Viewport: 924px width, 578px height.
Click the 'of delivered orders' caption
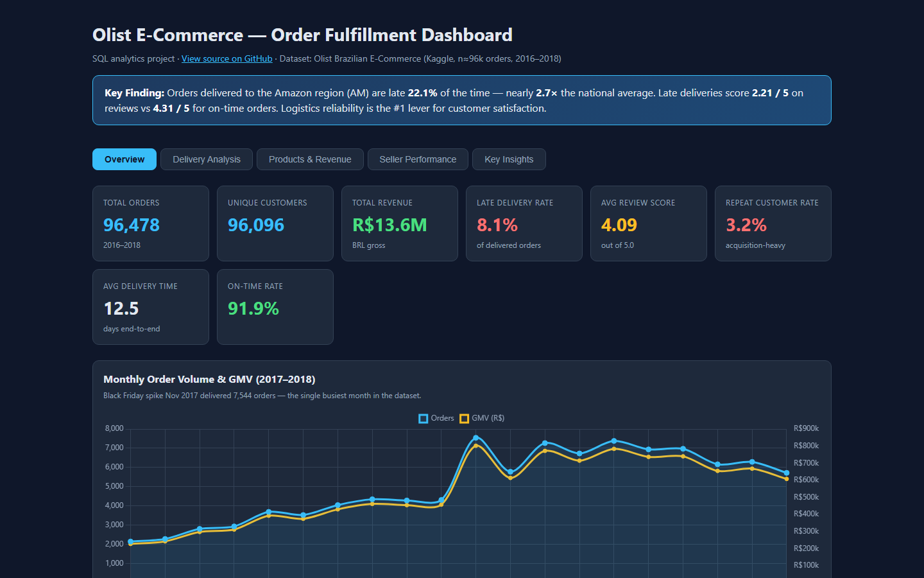[x=509, y=245]
